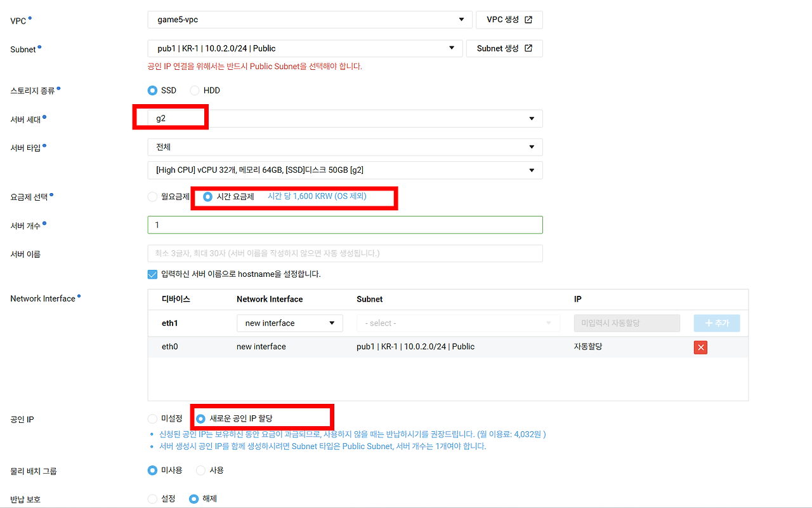Click the eth0 device name cell
812x508 pixels.
pos(169,347)
